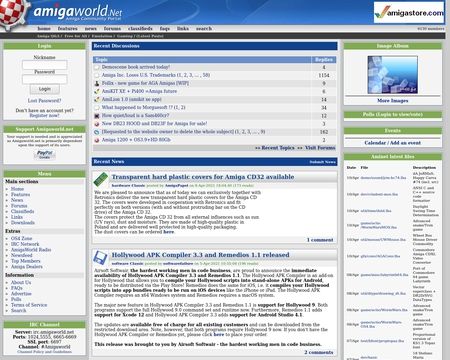This screenshot has height=360, width=450.
Task: Click the icon beside Requested to the website owner topic
Action: pyautogui.click(x=97, y=132)
